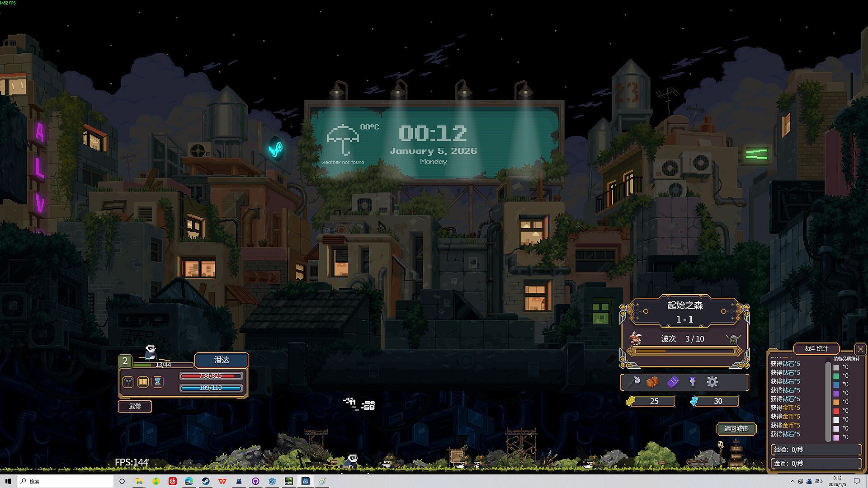The image size is (868, 488).
Task: Close the battle statistics panel
Action: [860, 349]
